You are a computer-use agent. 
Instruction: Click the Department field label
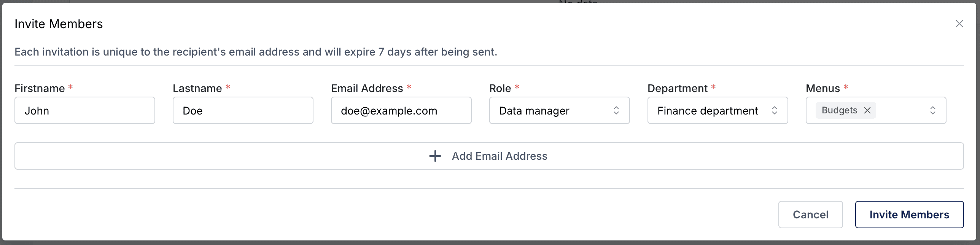(677, 88)
